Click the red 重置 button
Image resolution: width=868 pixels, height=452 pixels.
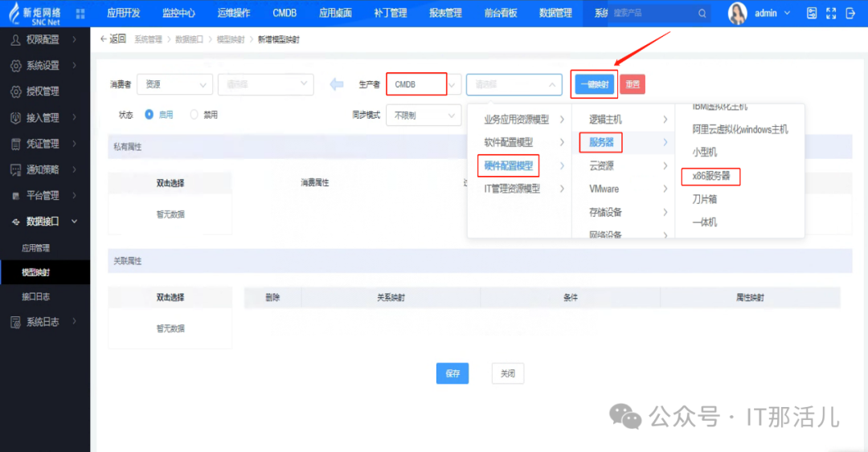[633, 84]
